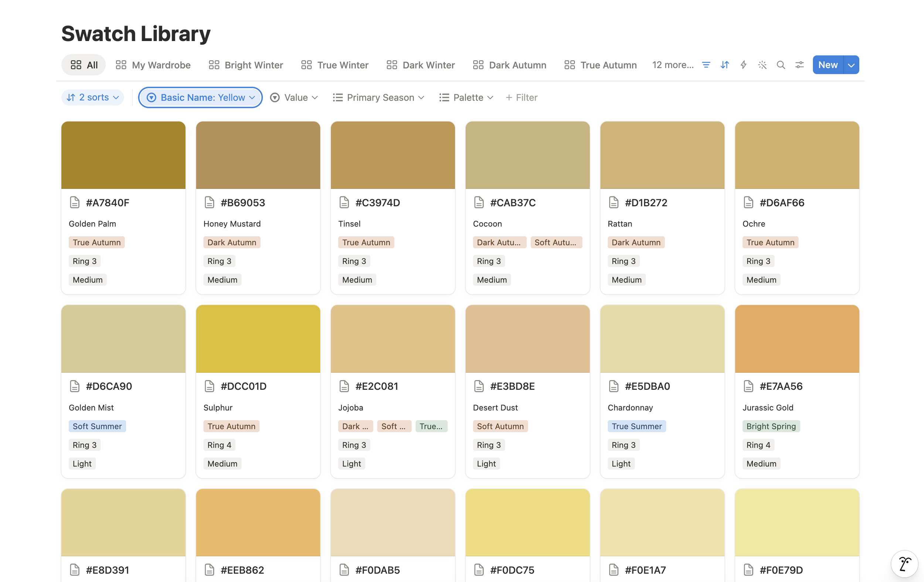This screenshot has height=582, width=924.
Task: Open the #E7AA56 card title
Action: (x=781, y=386)
